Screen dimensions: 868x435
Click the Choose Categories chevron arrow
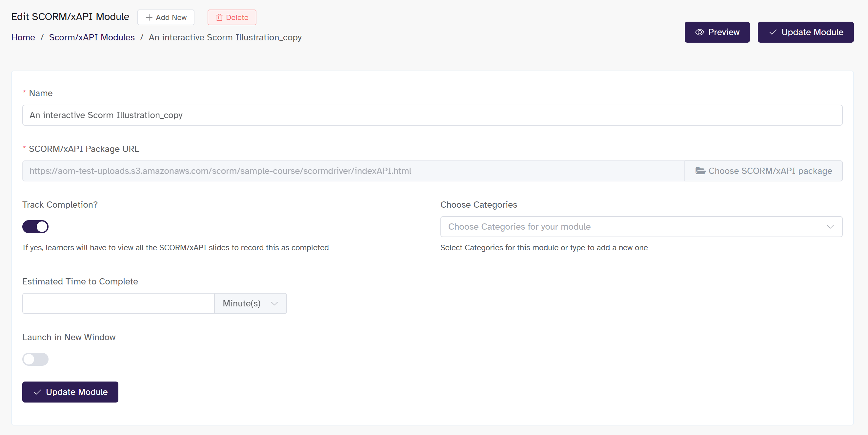point(830,227)
